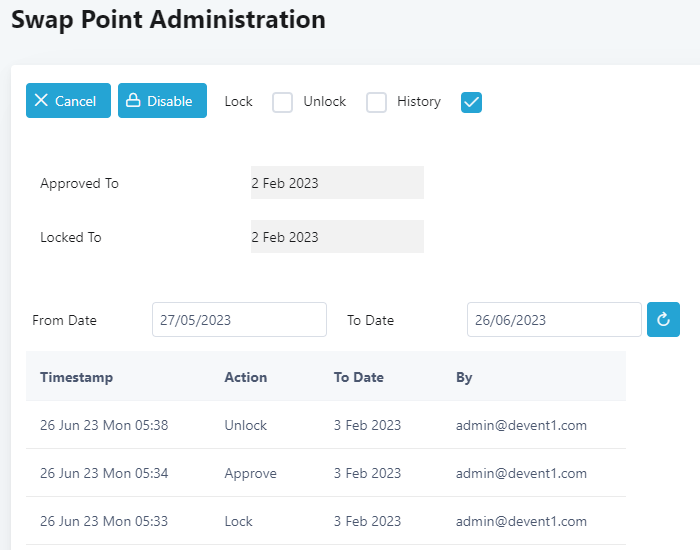Click the Lock action cell at 05:33
This screenshot has height=550, width=700.
(238, 521)
